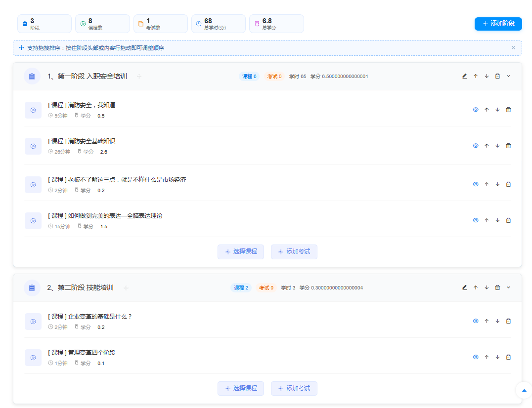Edit the 第二阶段 stage title with pencil icon
The image size is (532, 408).
coord(464,287)
